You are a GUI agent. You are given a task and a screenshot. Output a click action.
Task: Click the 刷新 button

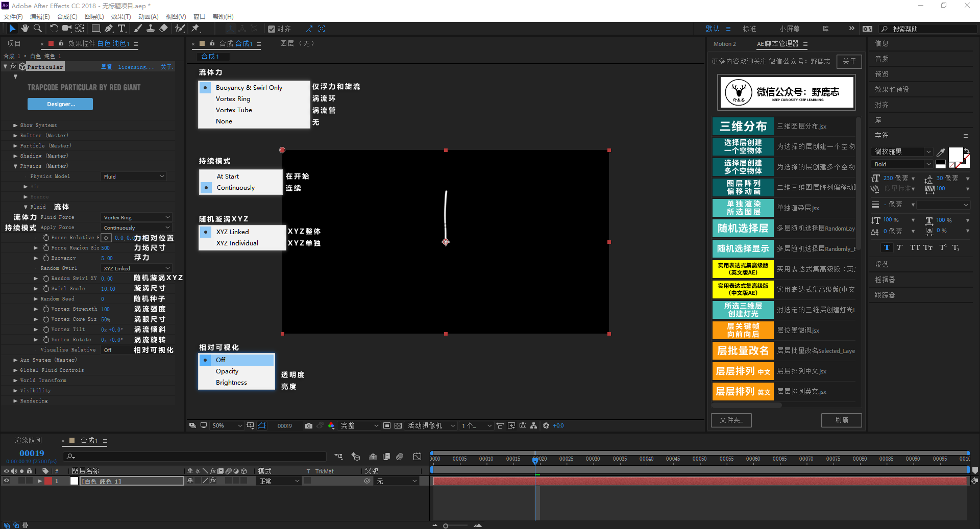tap(841, 420)
